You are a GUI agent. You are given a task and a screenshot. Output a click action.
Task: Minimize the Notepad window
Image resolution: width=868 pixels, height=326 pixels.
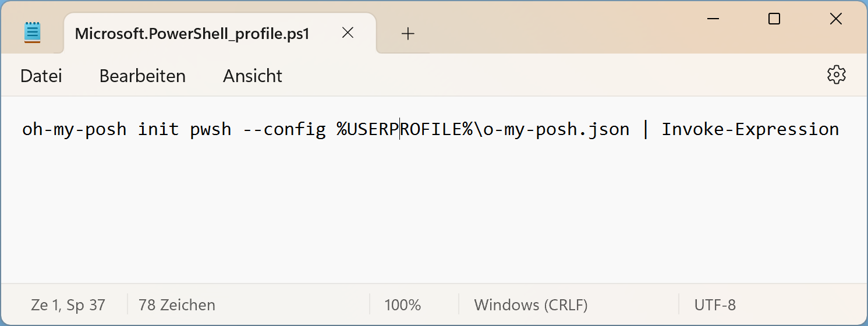(712, 19)
